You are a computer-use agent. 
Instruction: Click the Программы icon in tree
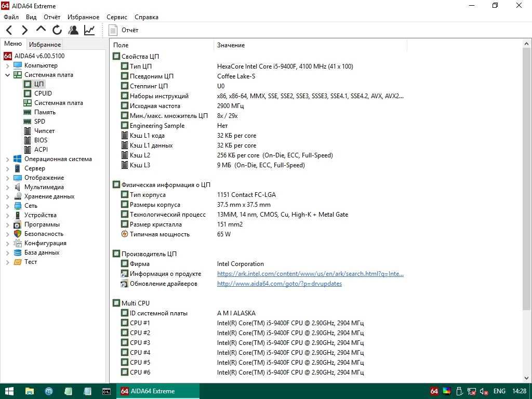click(x=18, y=224)
